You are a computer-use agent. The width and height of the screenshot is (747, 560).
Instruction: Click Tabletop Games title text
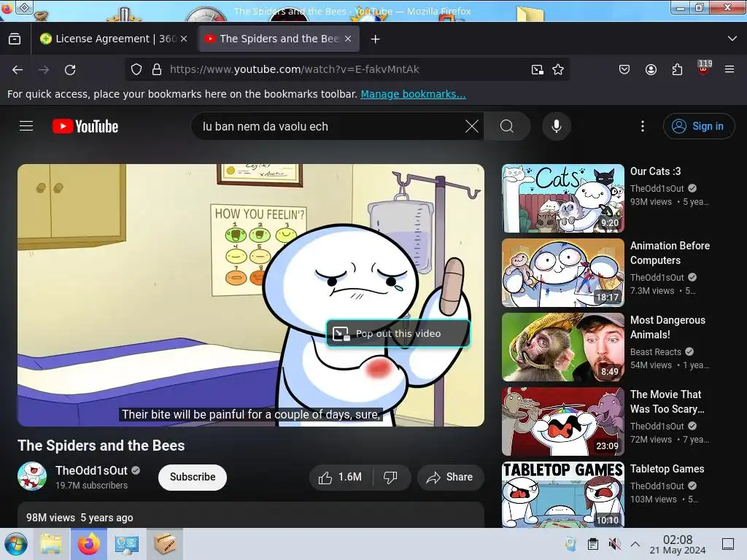tap(667, 469)
